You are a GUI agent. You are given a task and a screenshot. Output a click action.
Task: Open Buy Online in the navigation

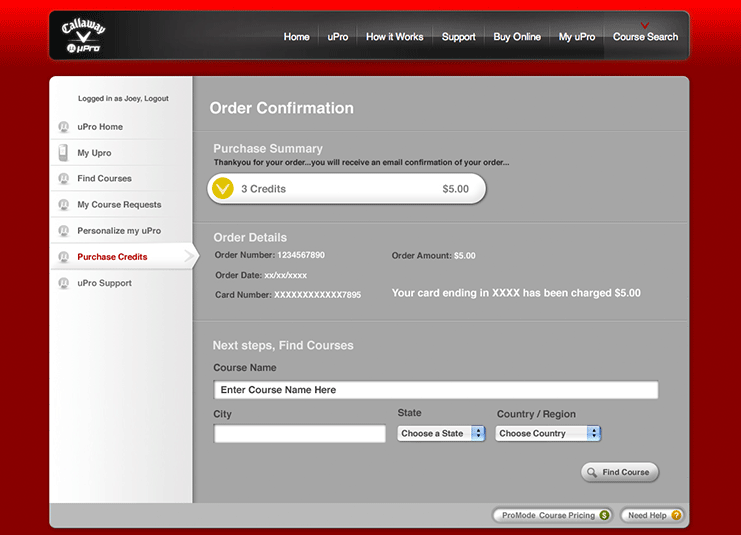[x=517, y=37]
